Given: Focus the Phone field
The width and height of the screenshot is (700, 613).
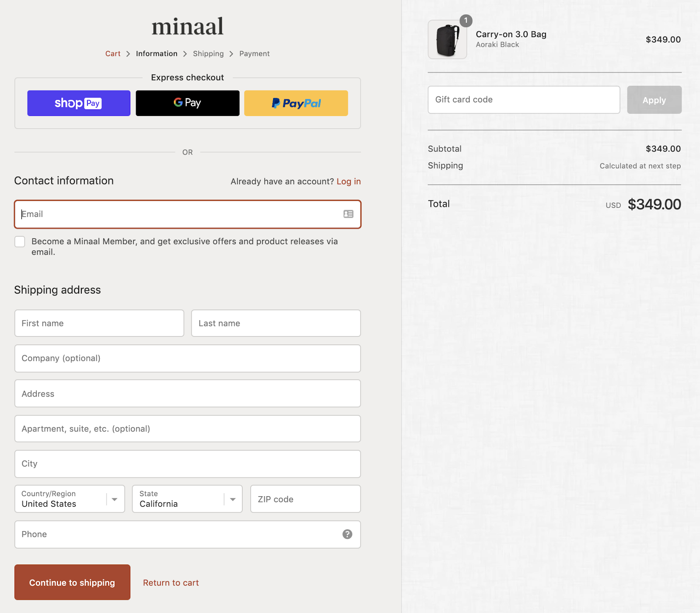Looking at the screenshot, I should [x=188, y=534].
